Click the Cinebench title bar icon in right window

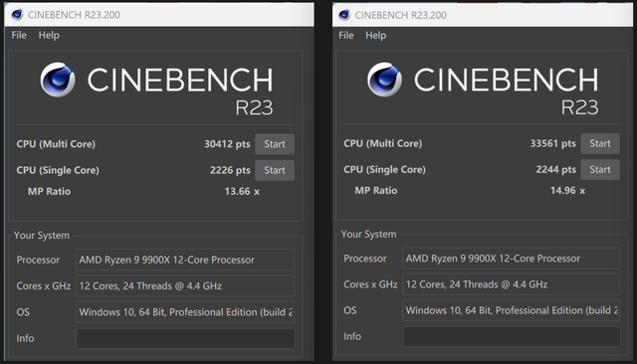(x=344, y=15)
